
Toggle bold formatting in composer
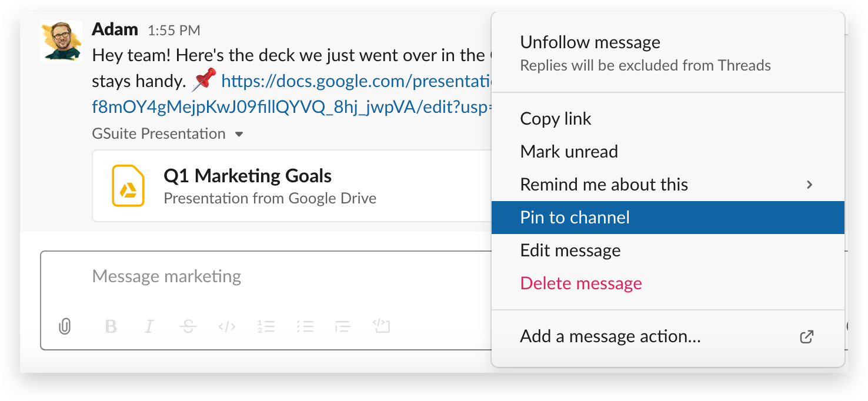tap(111, 326)
